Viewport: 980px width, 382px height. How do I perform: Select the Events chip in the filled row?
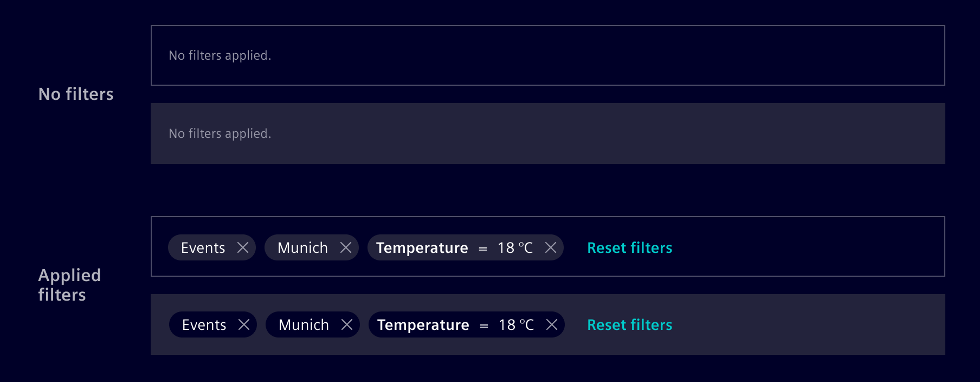(204, 324)
